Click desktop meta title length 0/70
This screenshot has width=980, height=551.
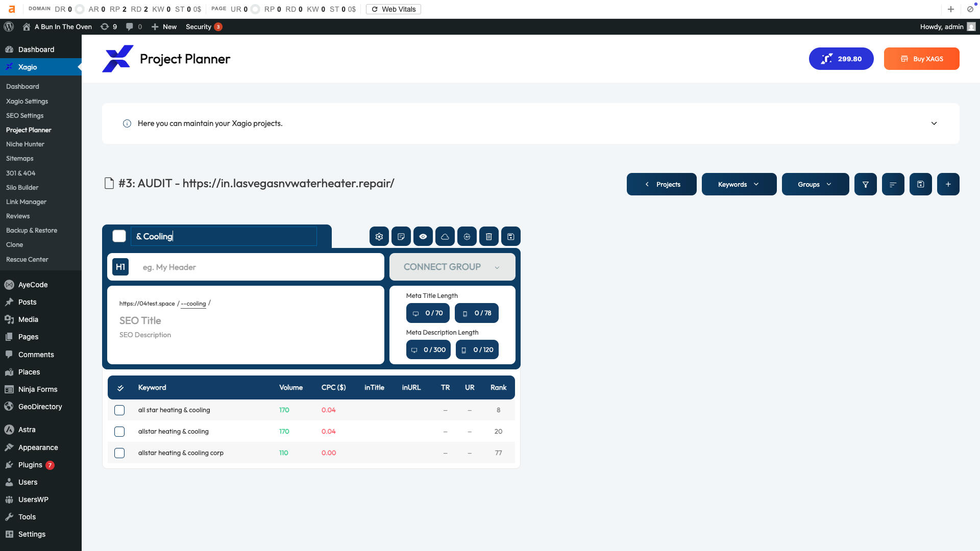tap(428, 313)
